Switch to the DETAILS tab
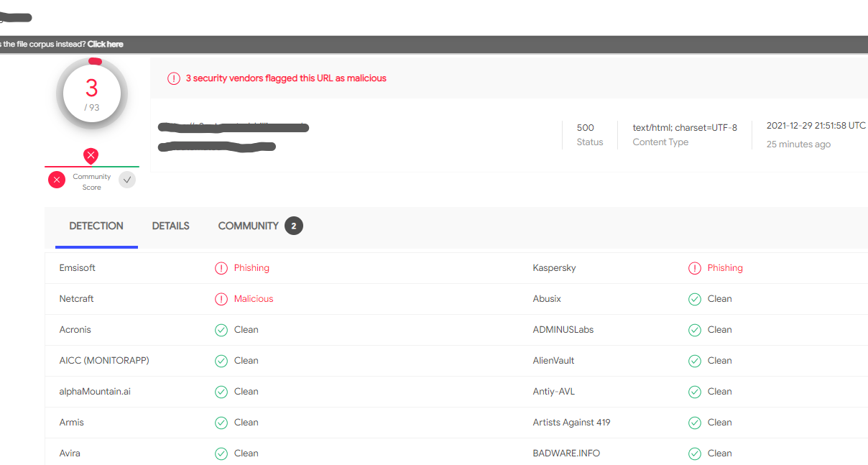 pyautogui.click(x=170, y=226)
